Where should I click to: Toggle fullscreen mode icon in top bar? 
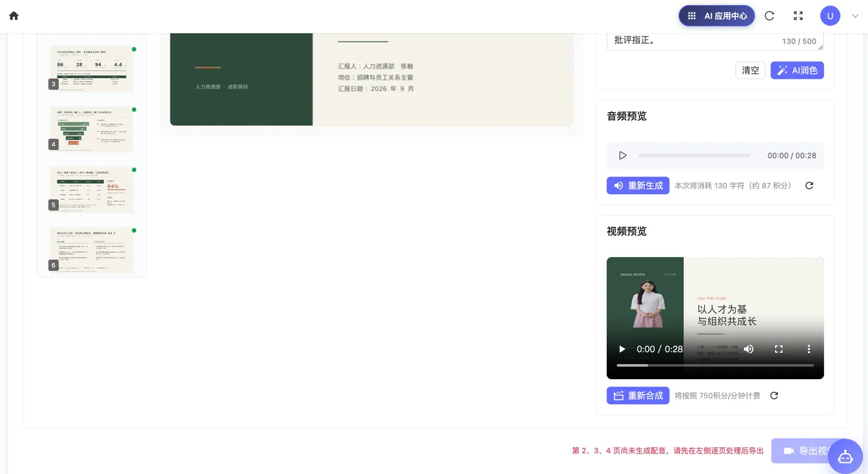click(799, 16)
